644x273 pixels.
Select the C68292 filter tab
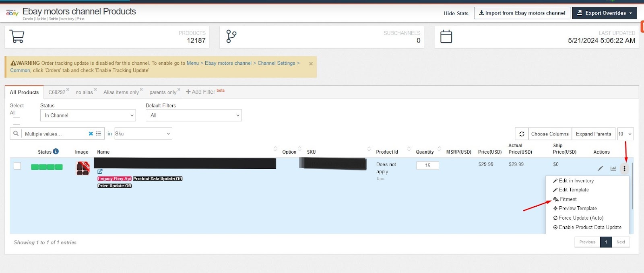coord(57,92)
